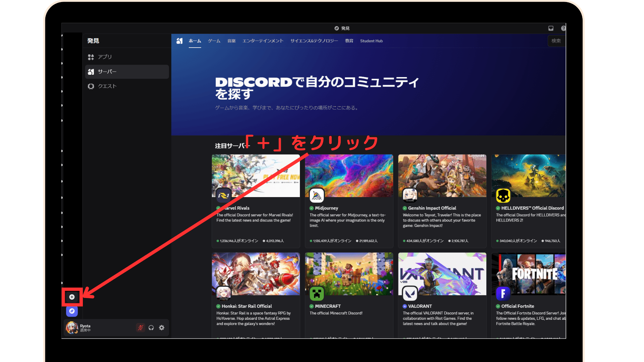The image size is (644, 362).
Task: Unmute the red microphone toggle
Action: pos(140,328)
